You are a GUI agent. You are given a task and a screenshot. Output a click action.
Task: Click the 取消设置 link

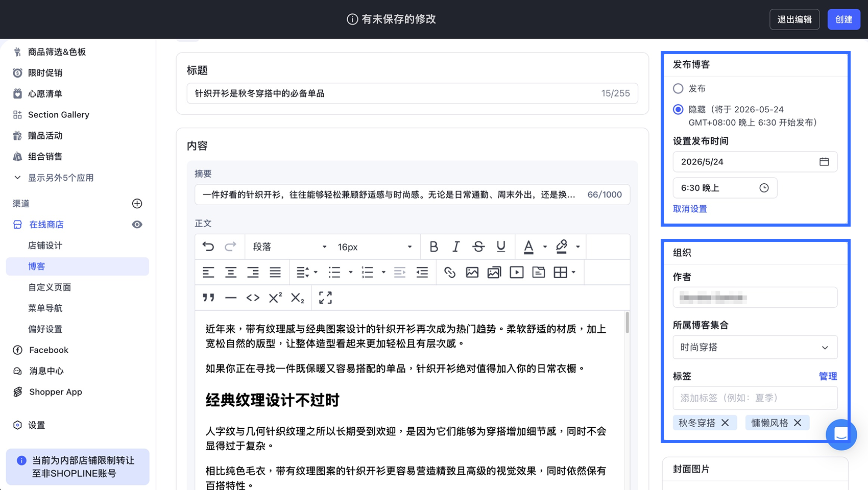[x=690, y=209]
